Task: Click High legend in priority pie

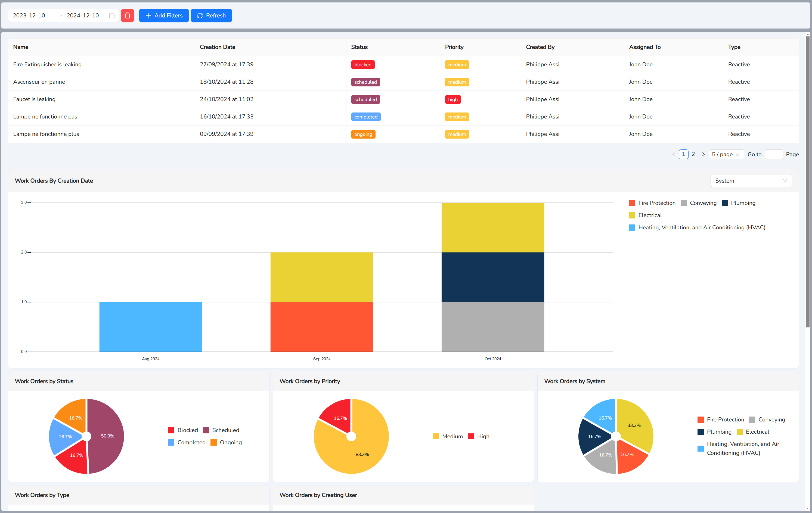Action: pyautogui.click(x=479, y=437)
